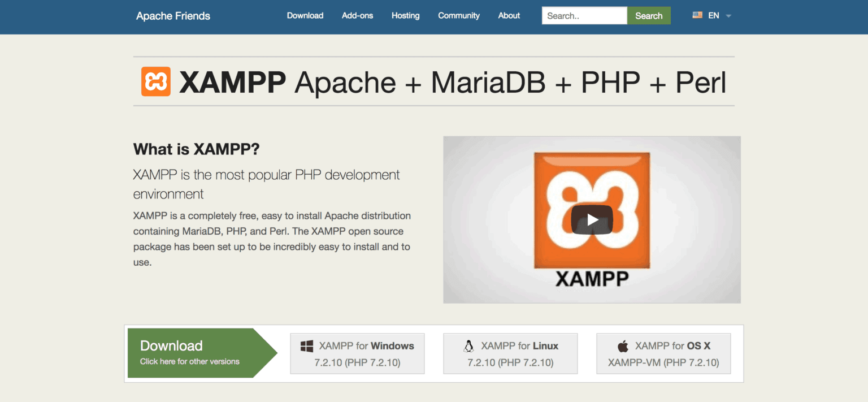Viewport: 868px width, 402px height.
Task: Click the US flag language icon
Action: (697, 15)
